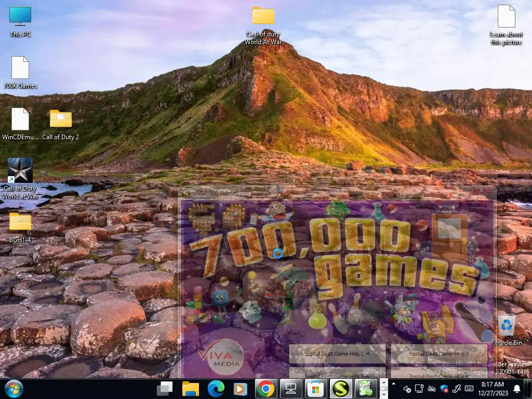Close the 700,000 Games window

[482, 190]
